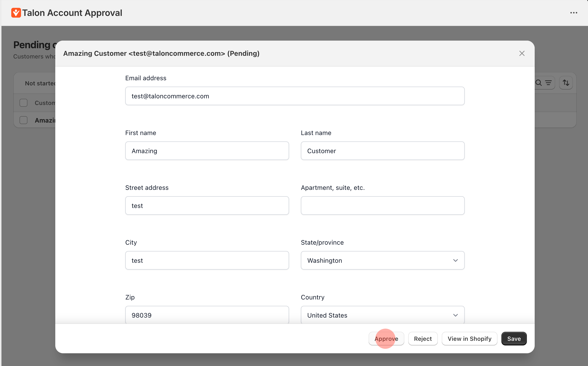Click the filter icon next to search
This screenshot has height=366, width=588.
point(548,83)
